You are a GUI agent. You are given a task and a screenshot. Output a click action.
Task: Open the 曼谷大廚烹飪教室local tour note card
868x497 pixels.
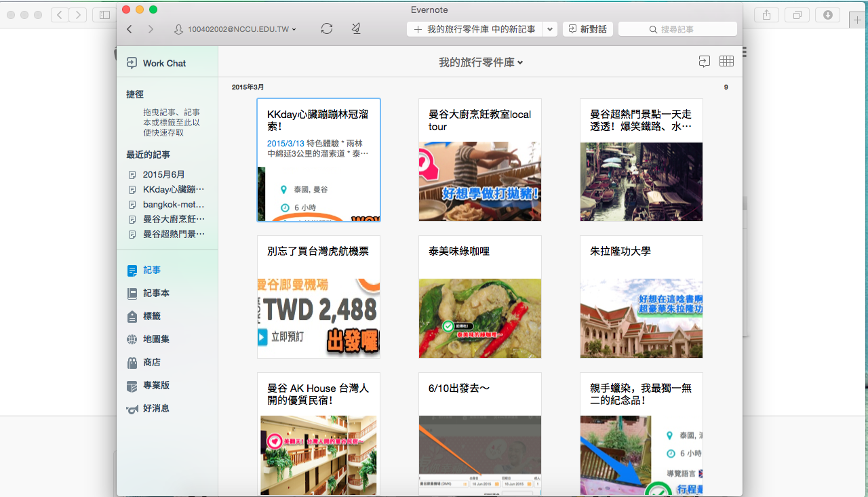(x=480, y=160)
